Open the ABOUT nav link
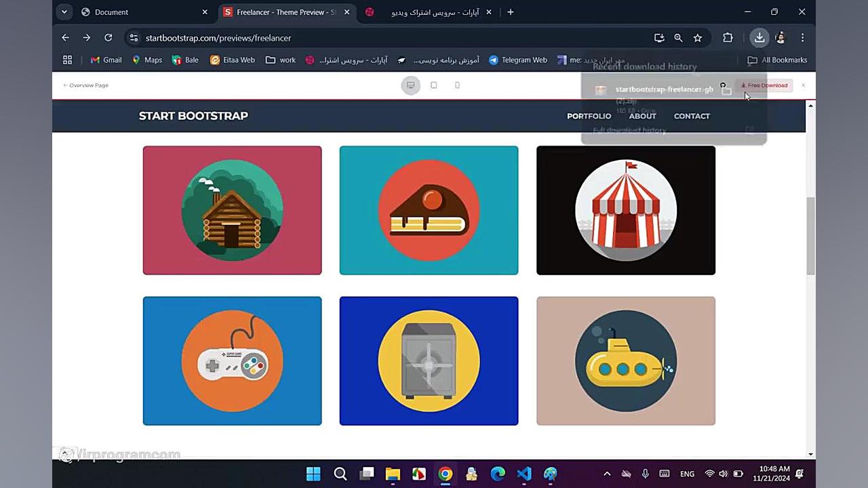Viewport: 868px width, 488px height. coord(642,116)
